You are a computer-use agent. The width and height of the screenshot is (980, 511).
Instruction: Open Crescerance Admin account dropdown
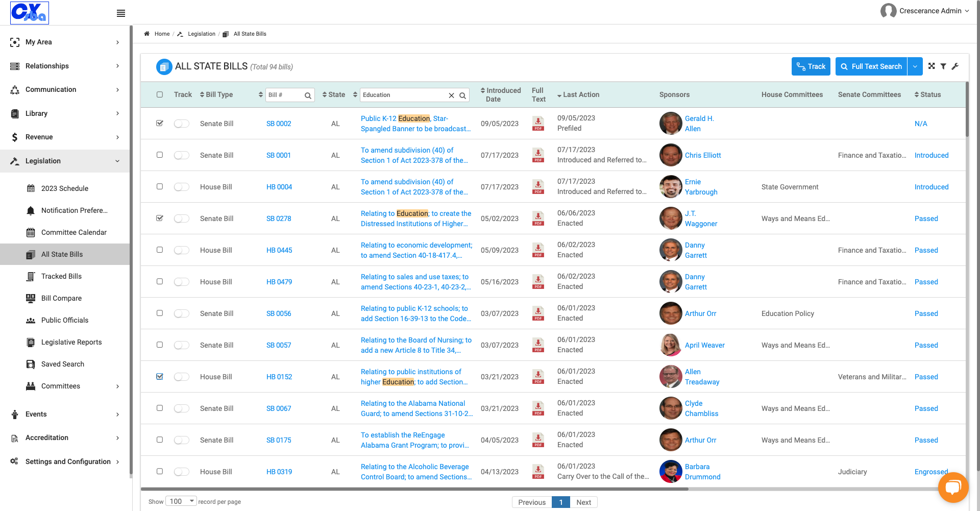click(x=934, y=11)
